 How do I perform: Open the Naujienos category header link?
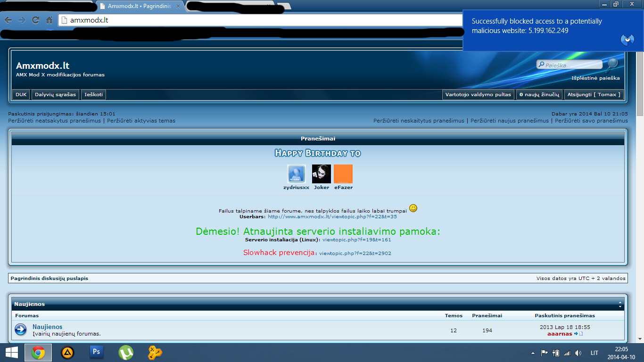30,304
